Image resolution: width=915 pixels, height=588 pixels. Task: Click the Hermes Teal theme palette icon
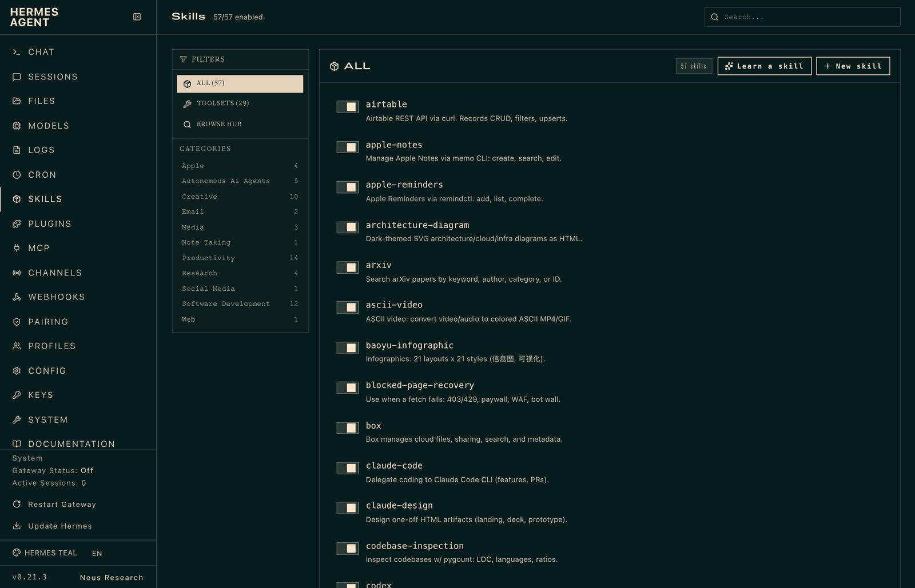click(x=17, y=553)
